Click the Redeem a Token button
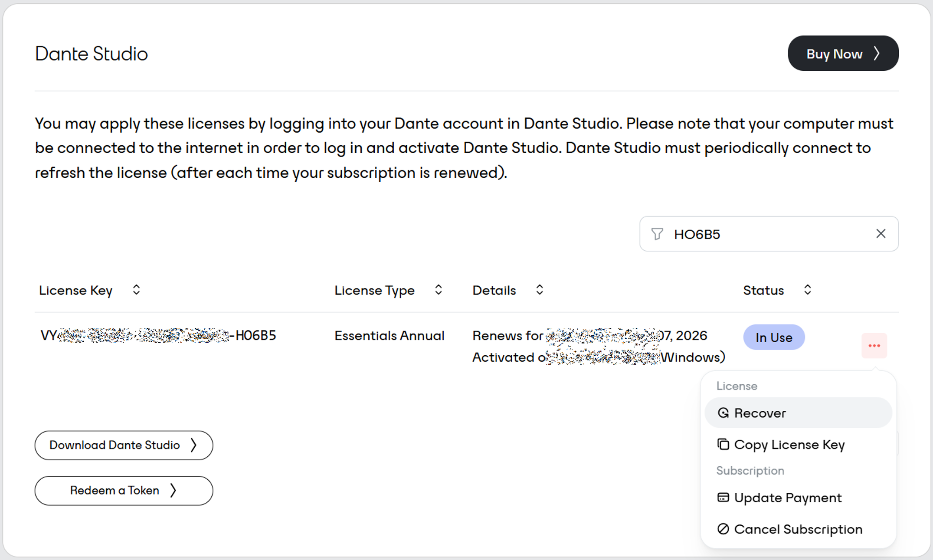Image resolution: width=933 pixels, height=560 pixels. pyautogui.click(x=124, y=491)
